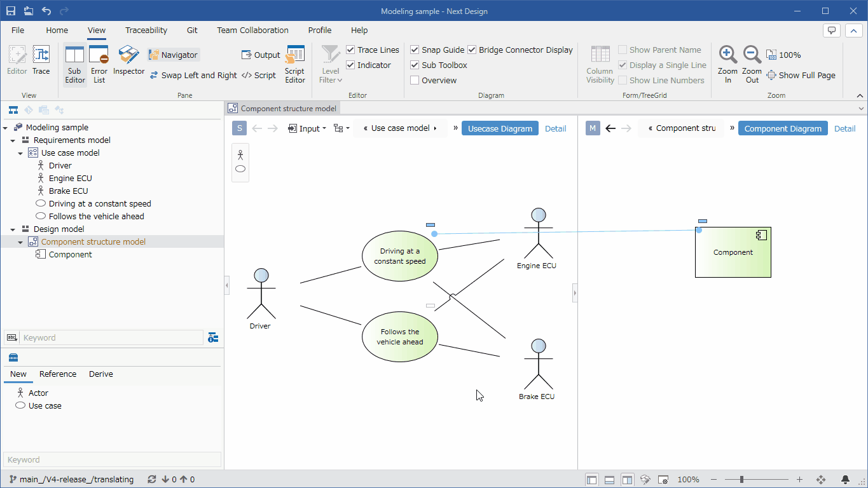Viewport: 868px width, 488px height.
Task: Show the Output pane
Action: (x=261, y=55)
